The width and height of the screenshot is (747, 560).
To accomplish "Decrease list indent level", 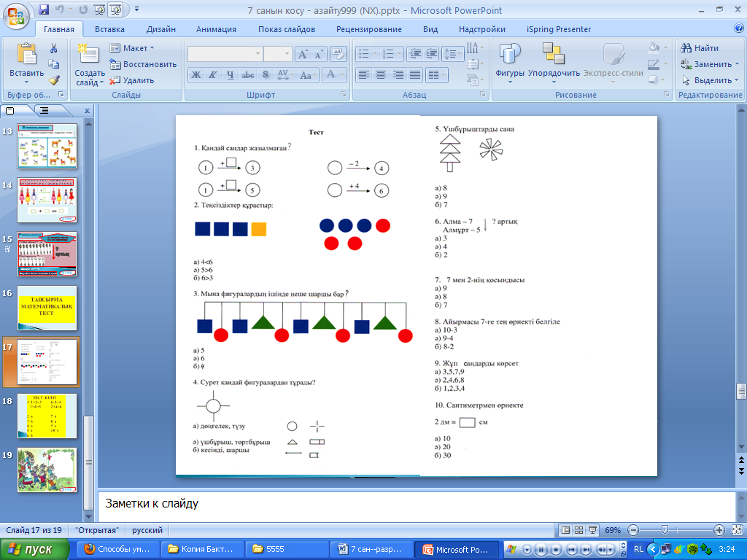I will click(x=415, y=54).
